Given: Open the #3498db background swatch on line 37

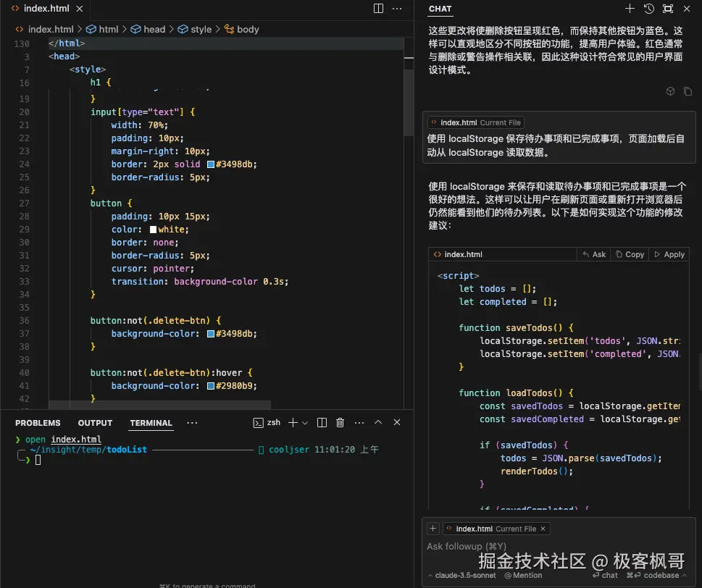Looking at the screenshot, I should pyautogui.click(x=210, y=334).
